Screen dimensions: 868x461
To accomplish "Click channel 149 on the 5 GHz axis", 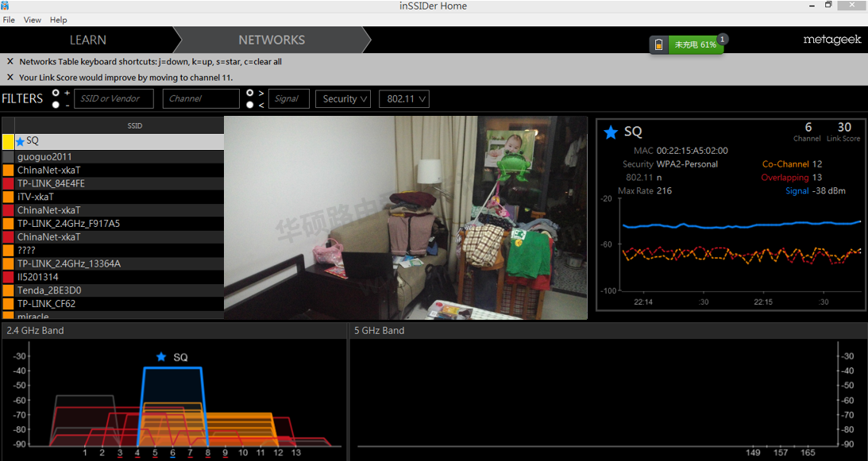I will (753, 453).
